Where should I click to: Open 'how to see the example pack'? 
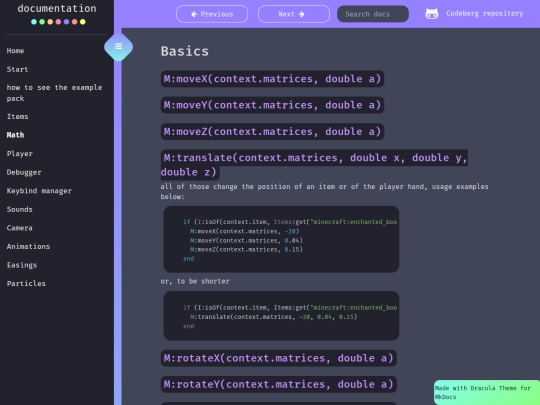[x=54, y=93]
